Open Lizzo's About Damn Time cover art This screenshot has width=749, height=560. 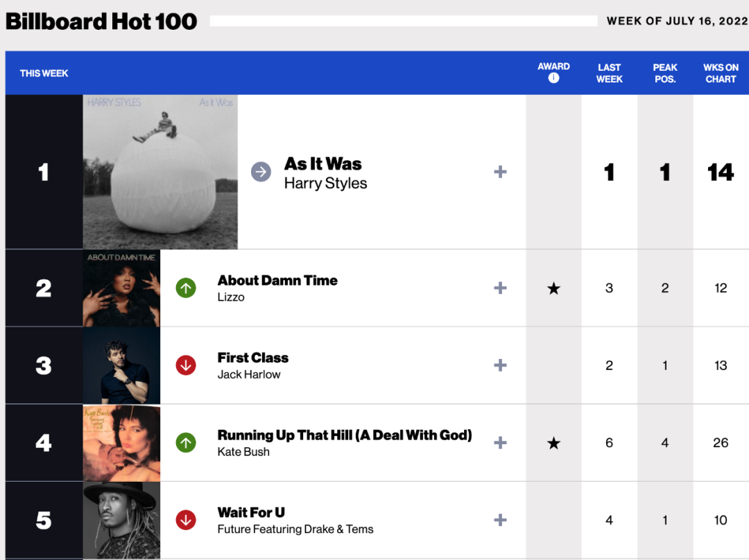click(x=121, y=288)
